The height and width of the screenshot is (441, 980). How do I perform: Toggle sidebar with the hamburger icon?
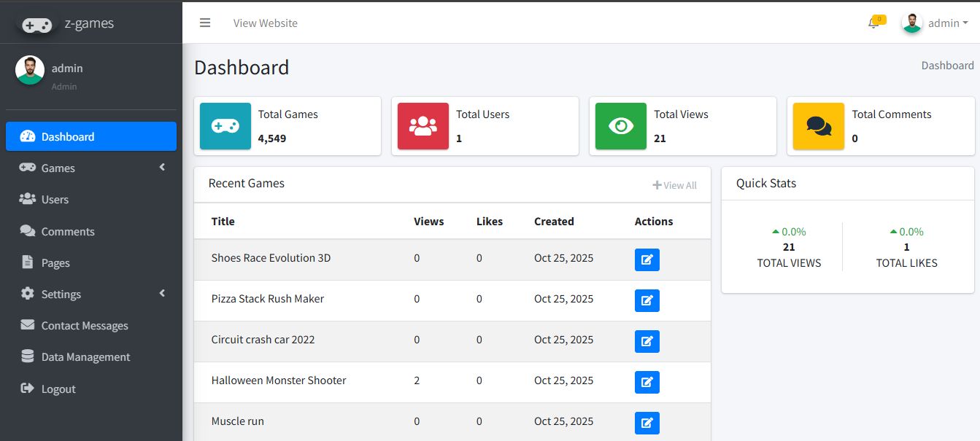point(205,23)
